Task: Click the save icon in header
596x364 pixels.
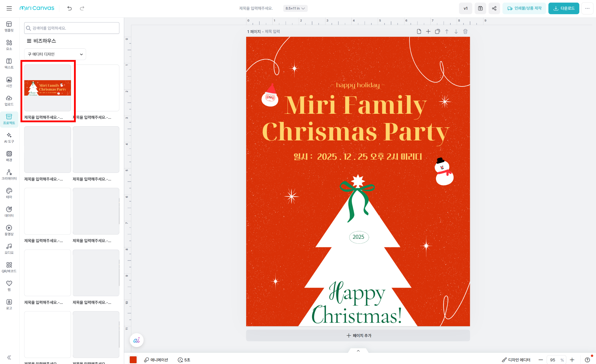Action: 480,8
